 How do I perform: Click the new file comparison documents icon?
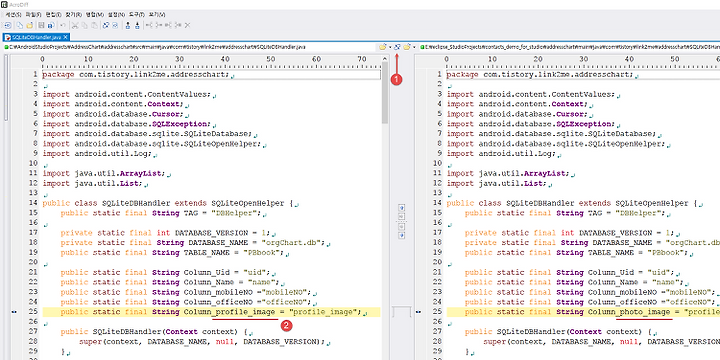tap(20, 25)
